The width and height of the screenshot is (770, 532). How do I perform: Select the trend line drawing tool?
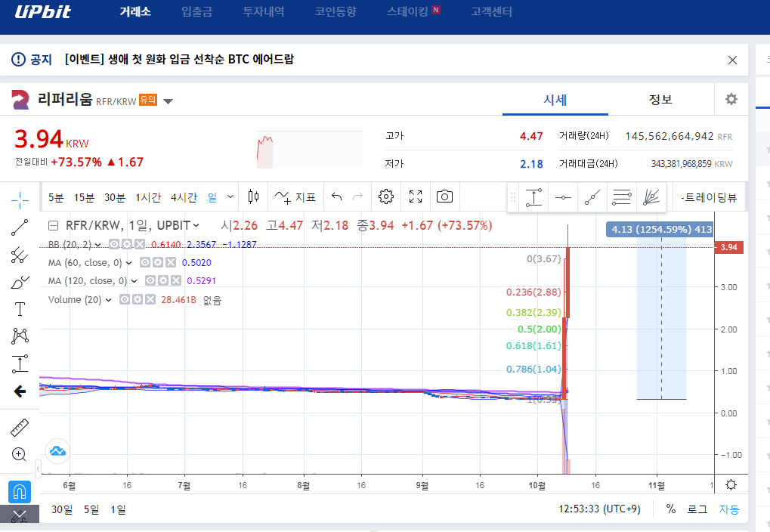click(20, 227)
